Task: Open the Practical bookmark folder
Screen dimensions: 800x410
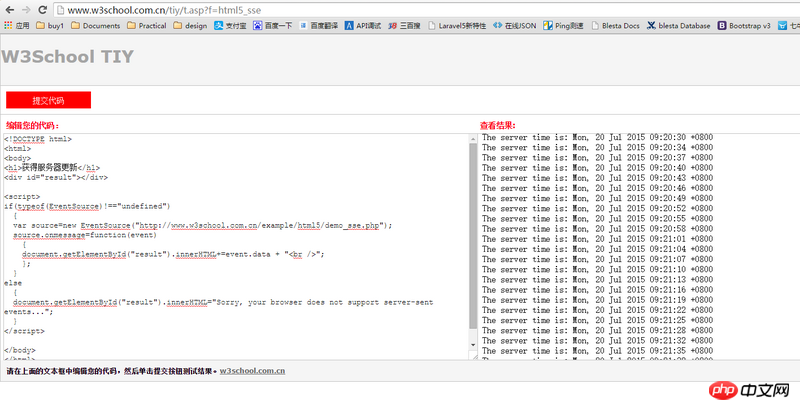Action: pyautogui.click(x=146, y=25)
